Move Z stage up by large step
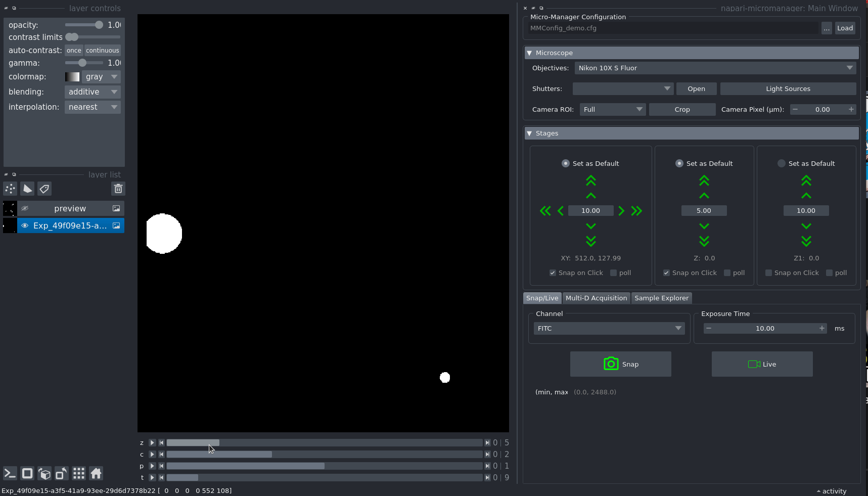 704,181
